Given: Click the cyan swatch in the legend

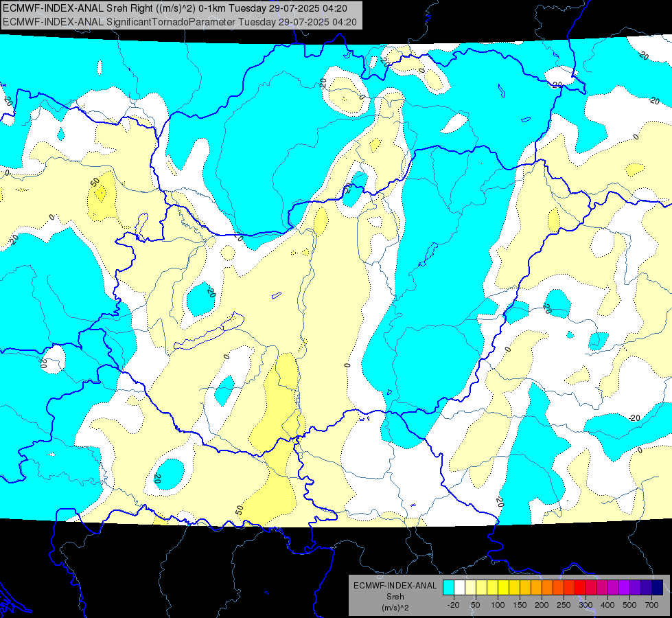Looking at the screenshot, I should coord(449,588).
